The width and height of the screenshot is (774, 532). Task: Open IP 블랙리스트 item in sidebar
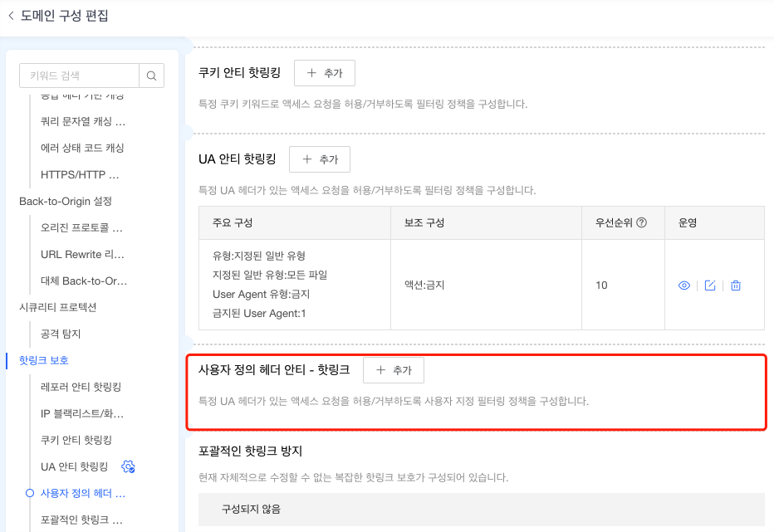point(82,413)
